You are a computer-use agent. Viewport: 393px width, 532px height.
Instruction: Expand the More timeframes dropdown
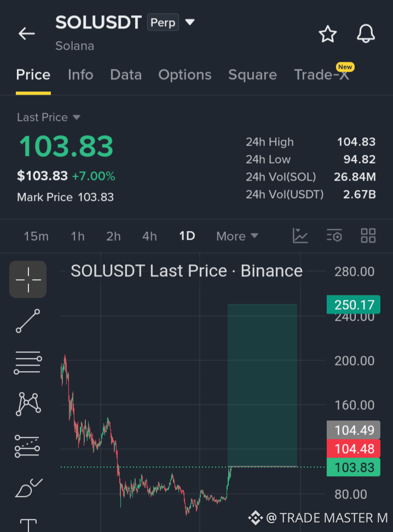[x=237, y=236]
